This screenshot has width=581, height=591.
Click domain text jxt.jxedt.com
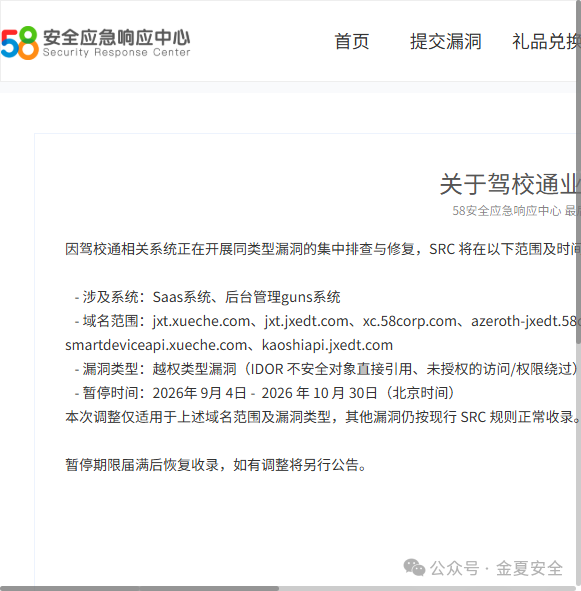pos(306,321)
